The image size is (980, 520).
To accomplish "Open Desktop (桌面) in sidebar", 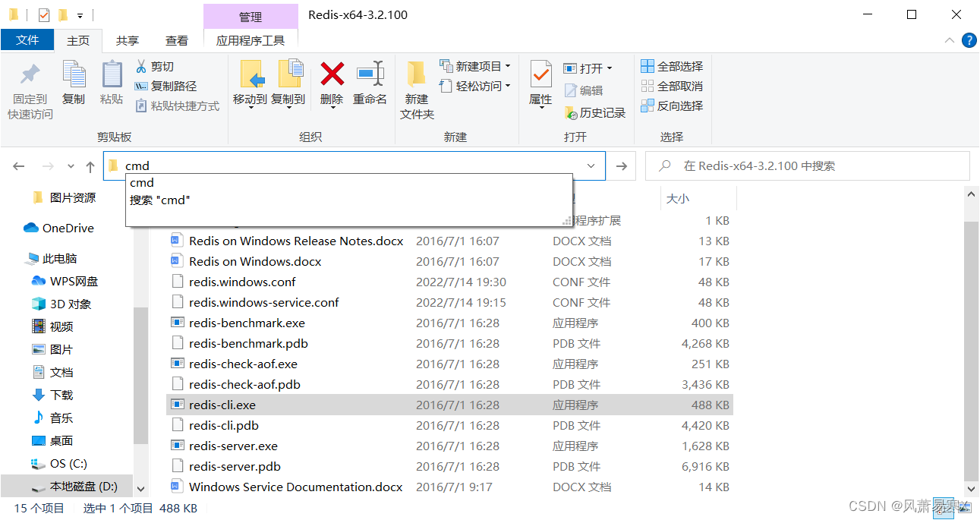I will tap(52, 440).
